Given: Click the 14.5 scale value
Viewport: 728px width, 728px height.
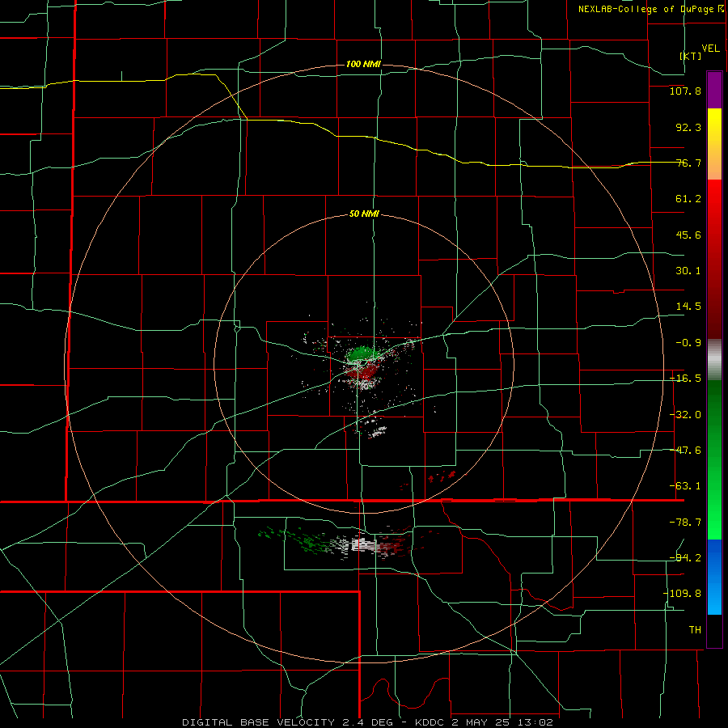Looking at the screenshot, I should [x=688, y=307].
